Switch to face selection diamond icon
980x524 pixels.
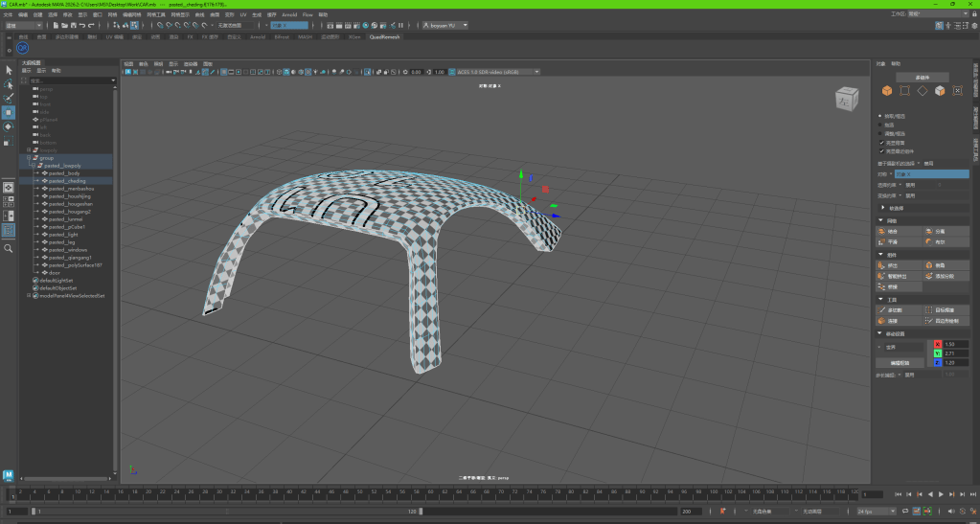pyautogui.click(x=923, y=91)
